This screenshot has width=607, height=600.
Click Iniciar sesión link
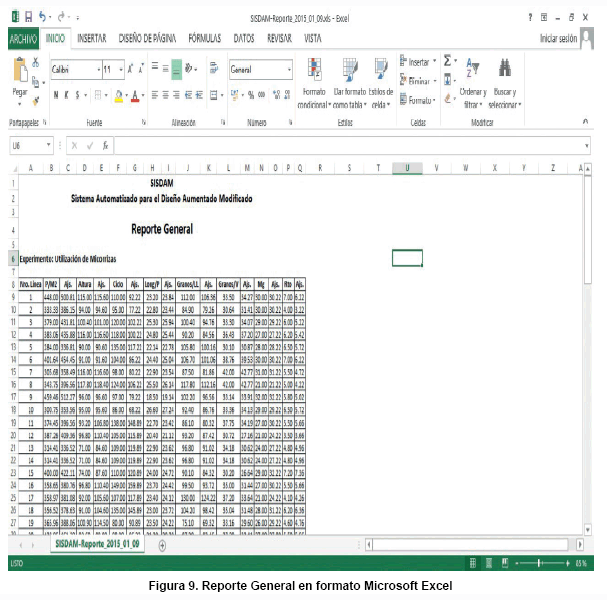[x=558, y=38]
